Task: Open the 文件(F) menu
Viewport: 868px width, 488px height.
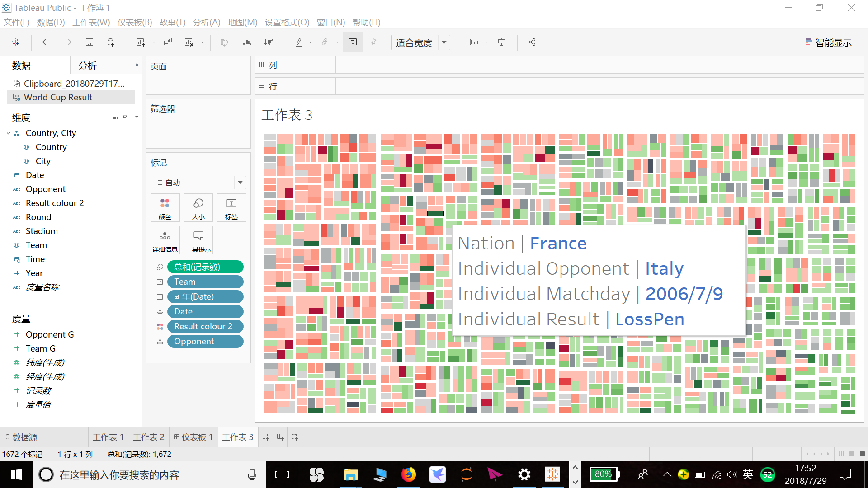Action: pos(17,23)
